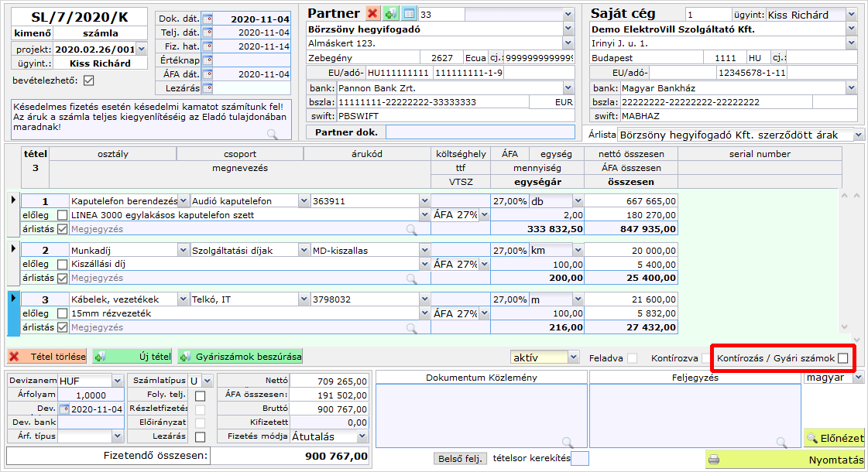Click the Új tétel button
Viewport: 868px width, 472px height.
coord(132,357)
